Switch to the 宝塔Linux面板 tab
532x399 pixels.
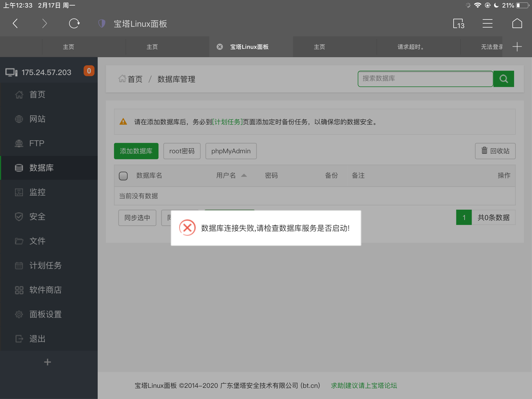click(x=249, y=47)
